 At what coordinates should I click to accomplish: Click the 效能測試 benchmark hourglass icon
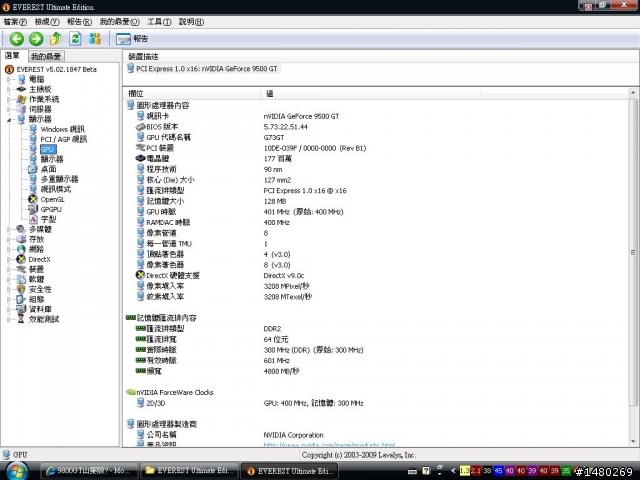tap(21, 319)
